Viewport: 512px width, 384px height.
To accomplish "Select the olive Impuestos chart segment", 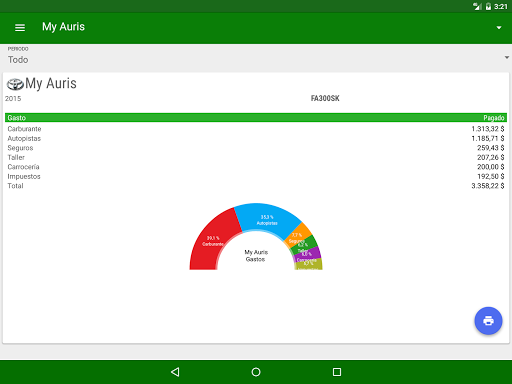I will point(309,264).
